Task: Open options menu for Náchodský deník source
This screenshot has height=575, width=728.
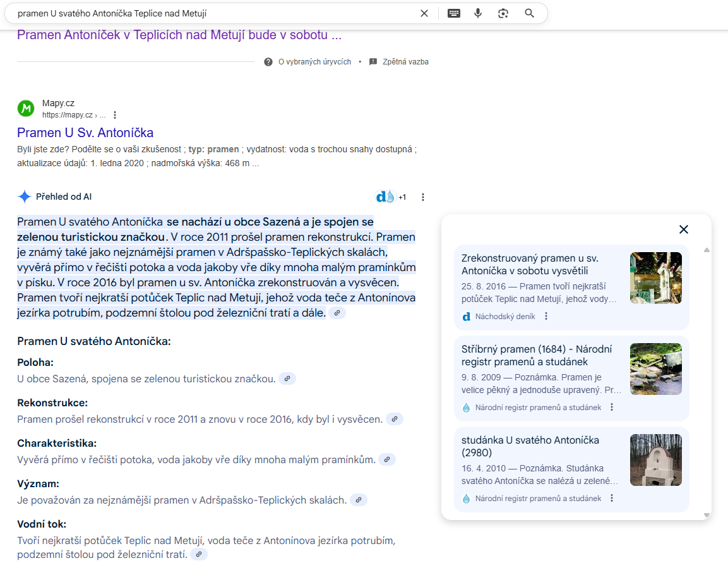Action: (x=546, y=317)
